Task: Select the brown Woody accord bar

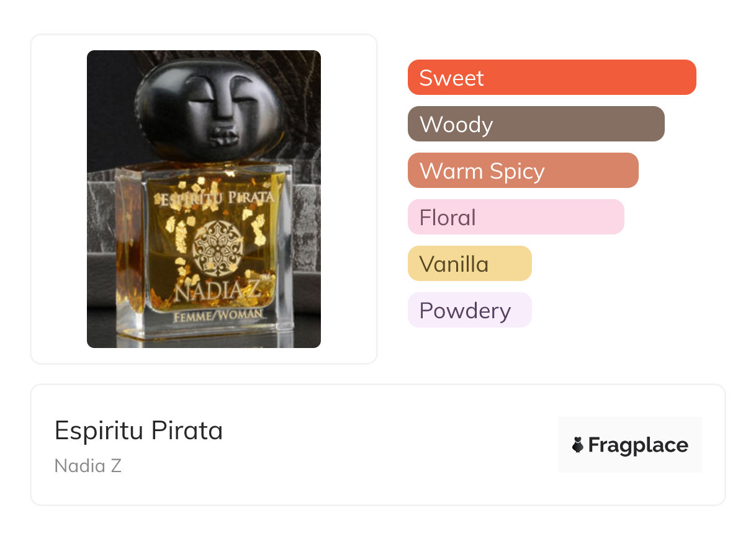Action: click(x=536, y=124)
